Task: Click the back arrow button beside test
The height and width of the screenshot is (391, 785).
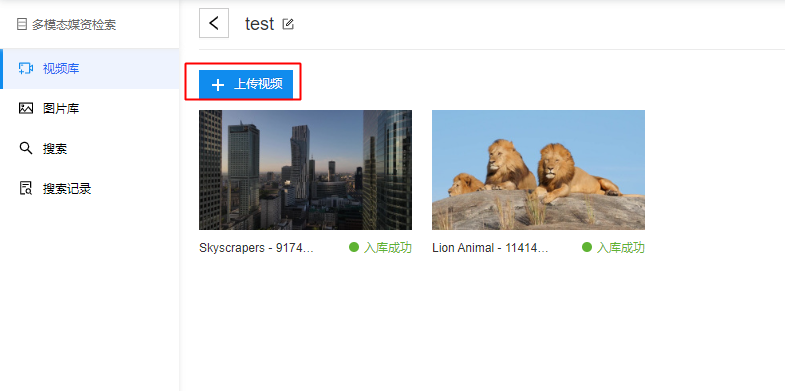Action: click(214, 23)
